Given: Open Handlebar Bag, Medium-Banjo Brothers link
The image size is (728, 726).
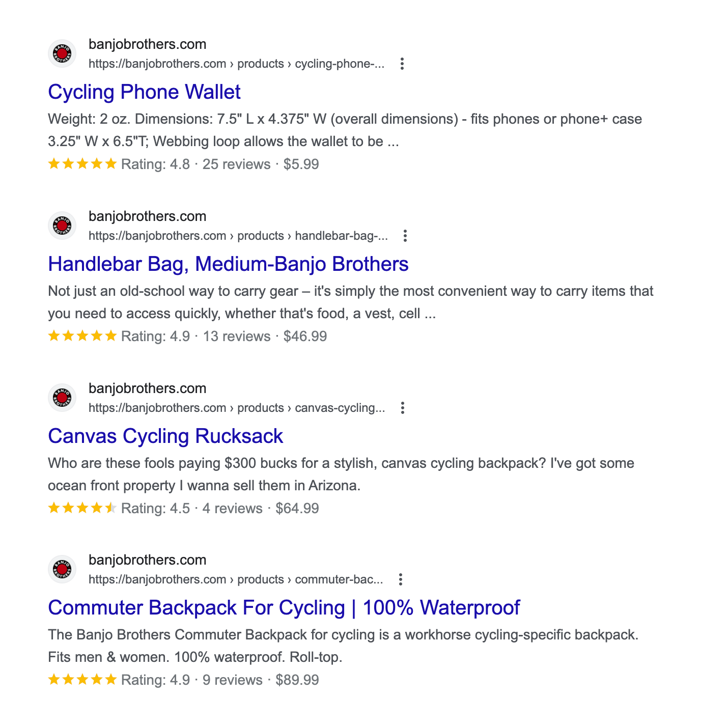Looking at the screenshot, I should (x=228, y=264).
